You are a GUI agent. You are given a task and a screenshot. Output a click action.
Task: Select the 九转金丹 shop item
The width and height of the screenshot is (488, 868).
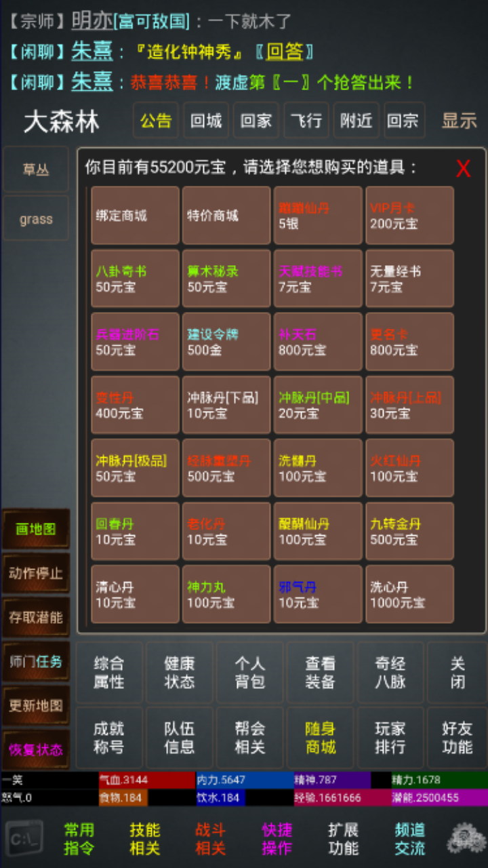pyautogui.click(x=409, y=532)
